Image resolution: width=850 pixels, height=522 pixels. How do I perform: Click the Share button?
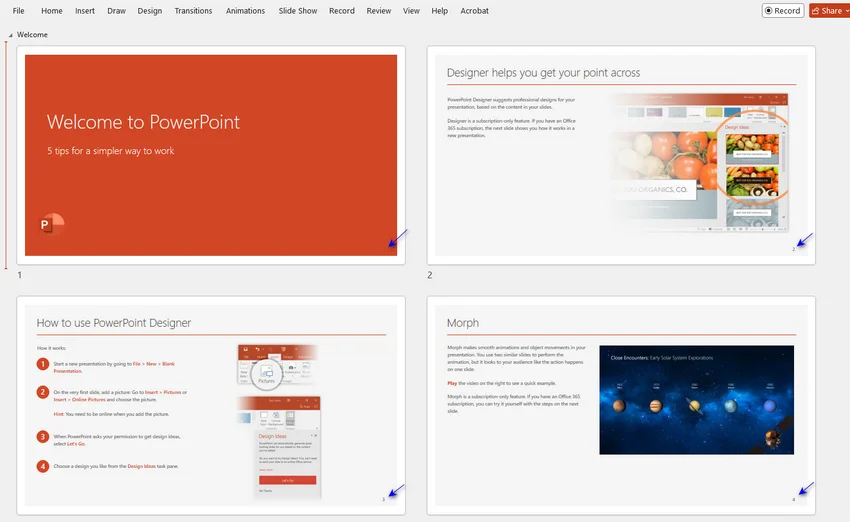pyautogui.click(x=829, y=11)
